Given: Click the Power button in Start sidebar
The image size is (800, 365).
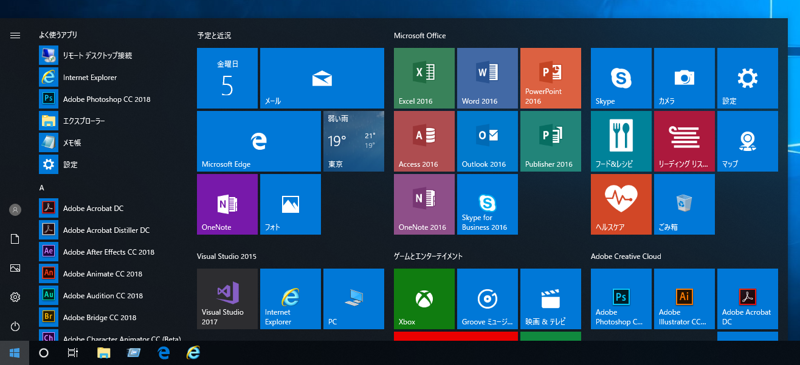Looking at the screenshot, I should (x=15, y=326).
